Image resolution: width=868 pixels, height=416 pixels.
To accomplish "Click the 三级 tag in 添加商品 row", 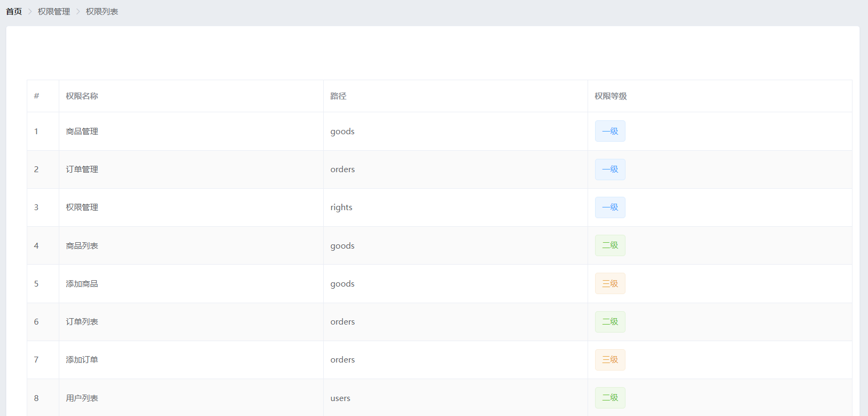I will (610, 283).
